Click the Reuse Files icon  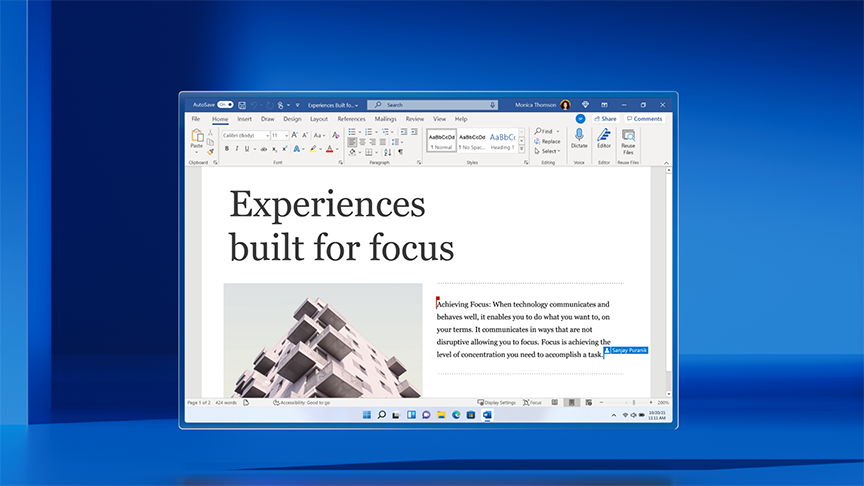[x=628, y=135]
